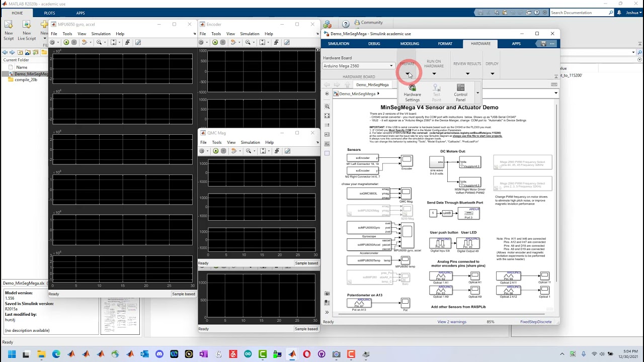Select the Demo_MinSegMega model tab
The width and height of the screenshot is (644, 362).
(x=372, y=85)
